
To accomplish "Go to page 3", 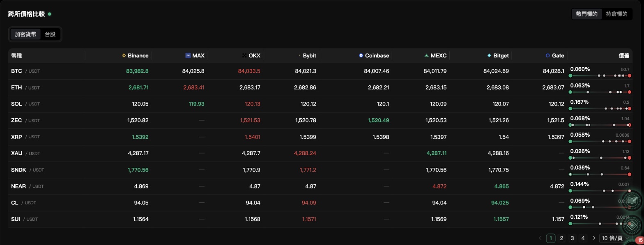I will point(572,238).
